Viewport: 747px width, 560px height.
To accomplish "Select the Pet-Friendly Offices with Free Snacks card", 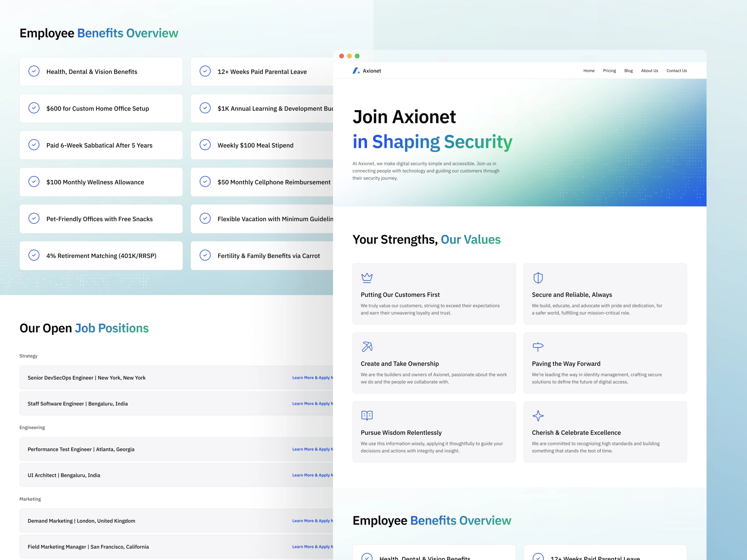I will tap(101, 219).
